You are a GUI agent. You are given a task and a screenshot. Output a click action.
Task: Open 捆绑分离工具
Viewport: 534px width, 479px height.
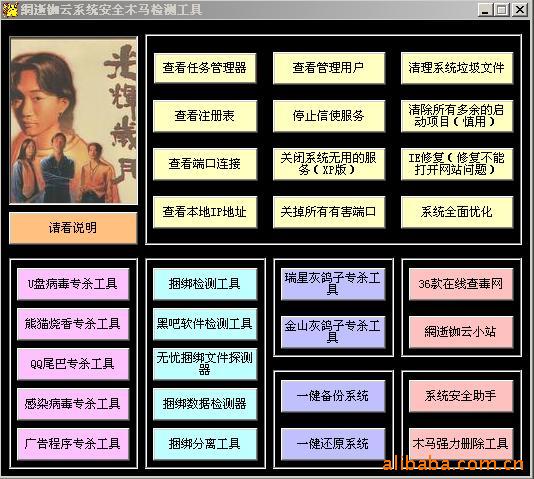205,444
